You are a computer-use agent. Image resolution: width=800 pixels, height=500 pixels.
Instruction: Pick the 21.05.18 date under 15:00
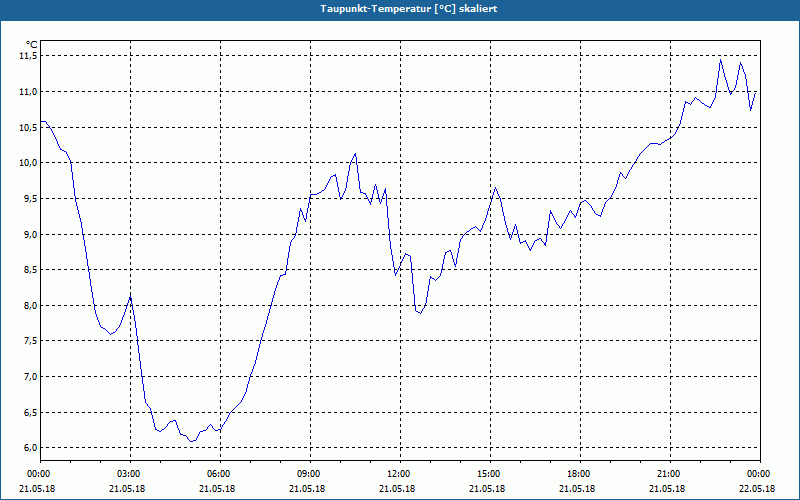click(x=487, y=488)
